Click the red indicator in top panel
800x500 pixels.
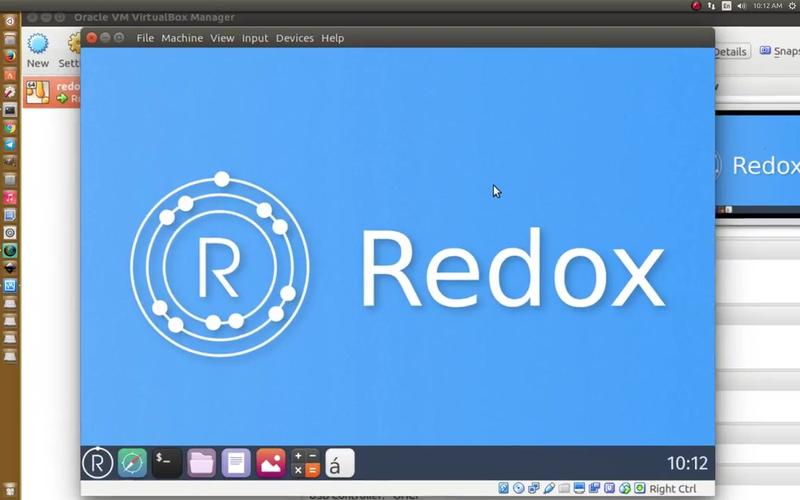696,6
